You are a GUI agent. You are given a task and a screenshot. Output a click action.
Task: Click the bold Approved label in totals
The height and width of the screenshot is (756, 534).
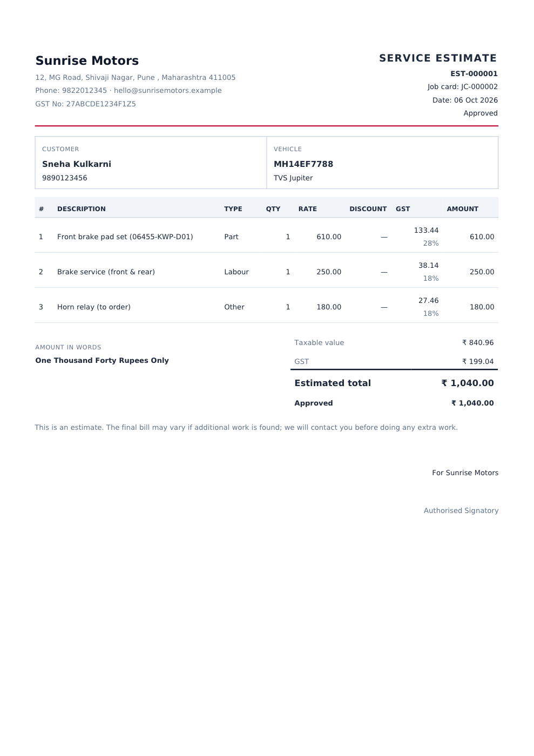(314, 403)
